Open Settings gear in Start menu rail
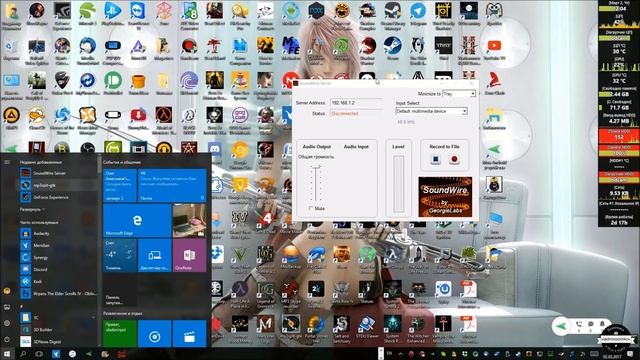Screen dimensions: 640x360 click(7, 323)
